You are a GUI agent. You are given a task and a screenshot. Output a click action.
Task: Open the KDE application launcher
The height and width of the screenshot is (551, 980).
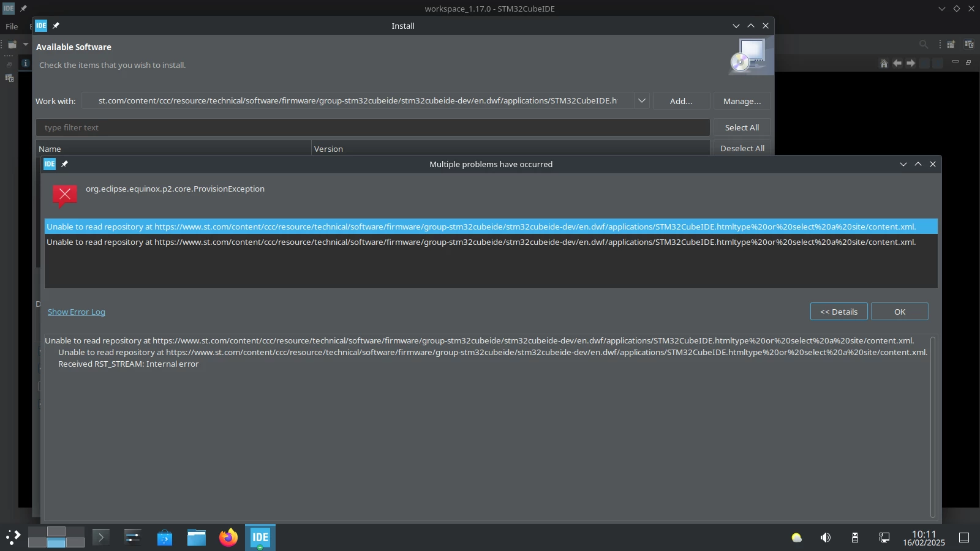tap(13, 538)
